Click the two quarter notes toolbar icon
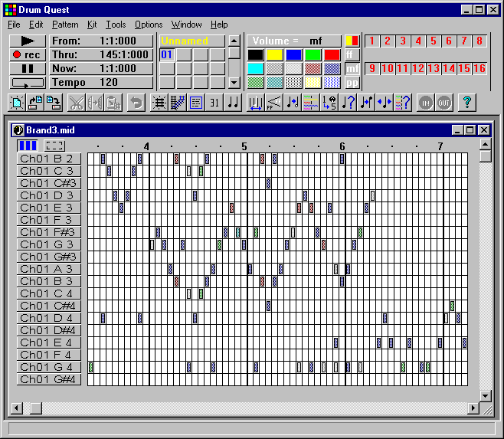 233,102
